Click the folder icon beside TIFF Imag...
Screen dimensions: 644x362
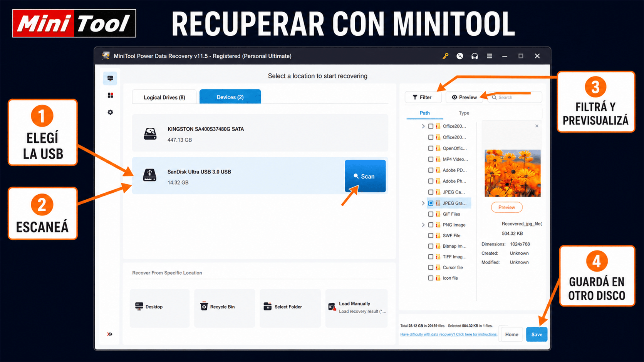click(x=438, y=257)
